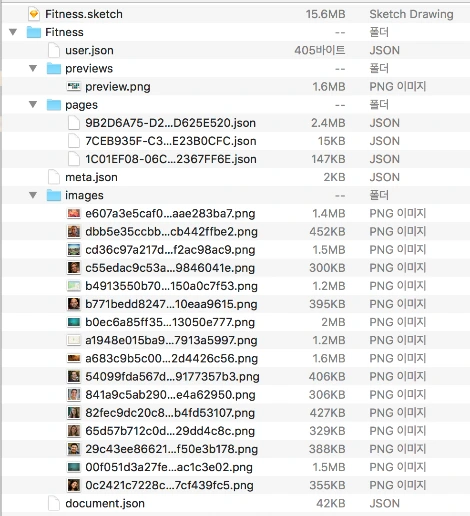Click the 15KB size value
470x516 pixels.
(x=332, y=141)
